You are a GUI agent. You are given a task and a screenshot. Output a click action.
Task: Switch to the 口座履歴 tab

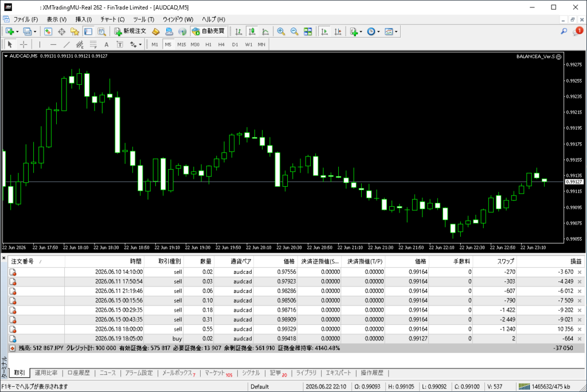coord(78,373)
